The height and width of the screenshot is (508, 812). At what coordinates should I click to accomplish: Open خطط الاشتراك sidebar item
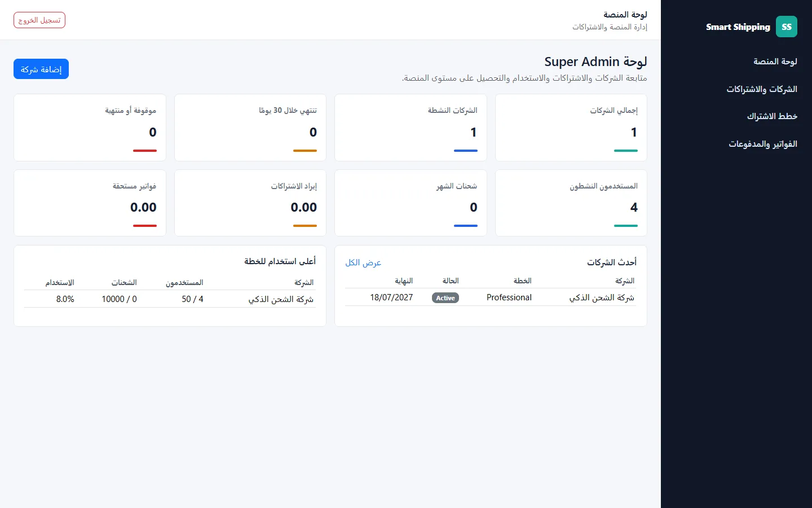(772, 116)
